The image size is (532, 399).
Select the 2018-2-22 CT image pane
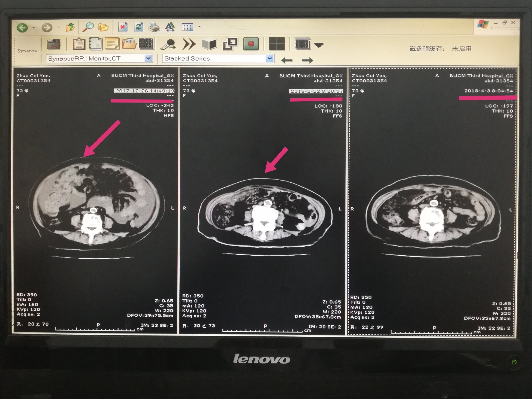tap(262, 202)
